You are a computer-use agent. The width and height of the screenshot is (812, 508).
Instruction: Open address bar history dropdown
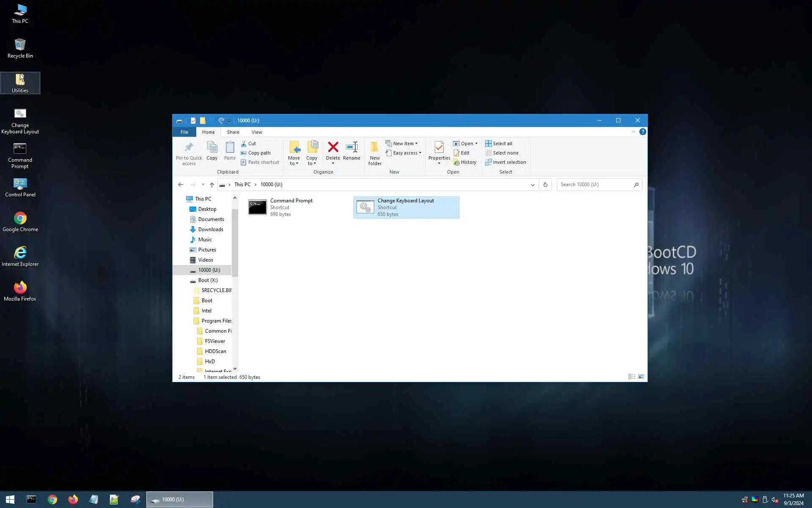pos(532,185)
